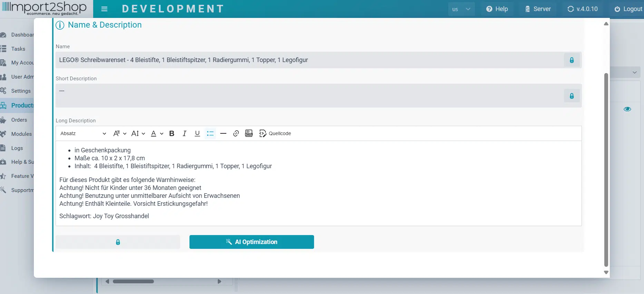Click text 'Schlagwort: Joy Toy Grosshandel'
Screen dimensions: 644x294
pyautogui.click(x=104, y=216)
